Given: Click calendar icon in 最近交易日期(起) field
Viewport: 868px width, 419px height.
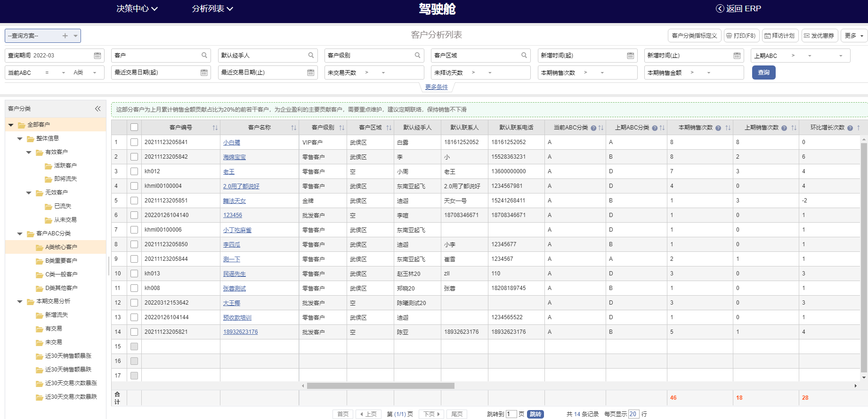Looking at the screenshot, I should click(x=204, y=73).
